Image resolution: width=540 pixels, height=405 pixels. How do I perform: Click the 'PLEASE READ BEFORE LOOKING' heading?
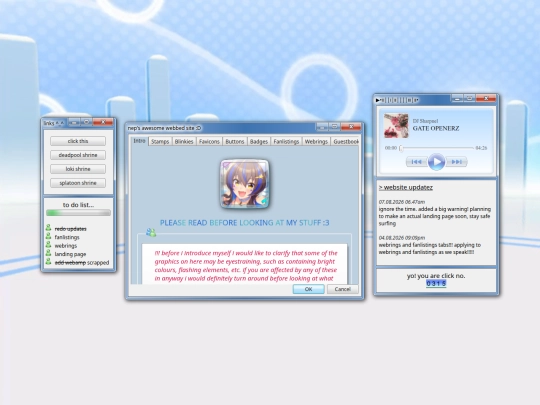click(245, 223)
